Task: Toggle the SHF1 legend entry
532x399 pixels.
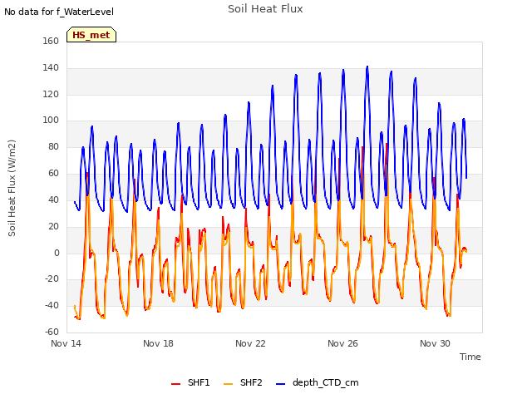Action: (x=190, y=382)
